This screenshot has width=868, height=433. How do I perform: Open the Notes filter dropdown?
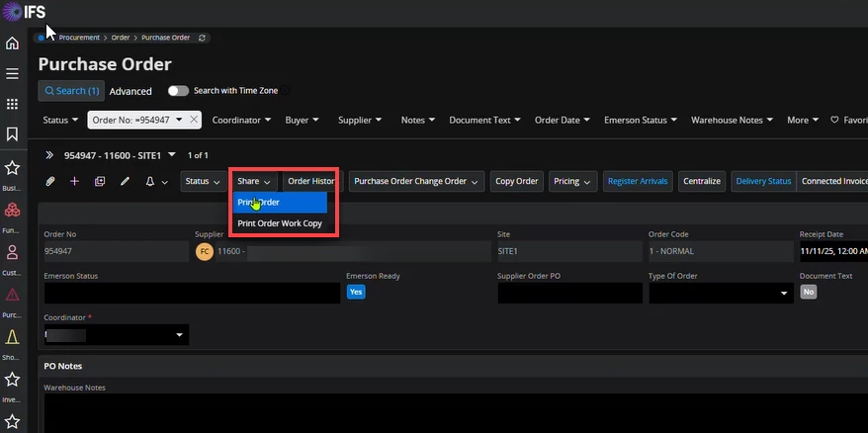click(418, 121)
